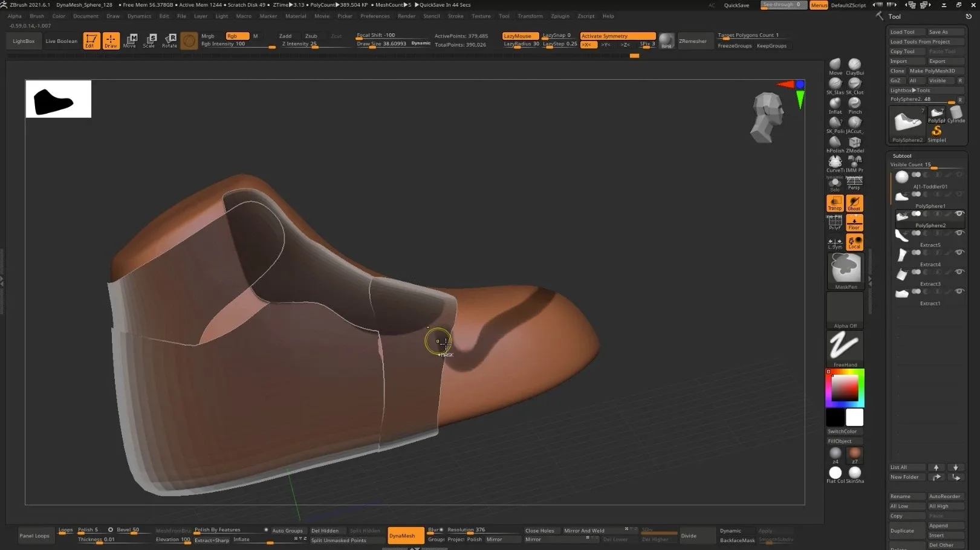The height and width of the screenshot is (550, 980).
Task: Pick the ZModeler brush
Action: pyautogui.click(x=855, y=144)
